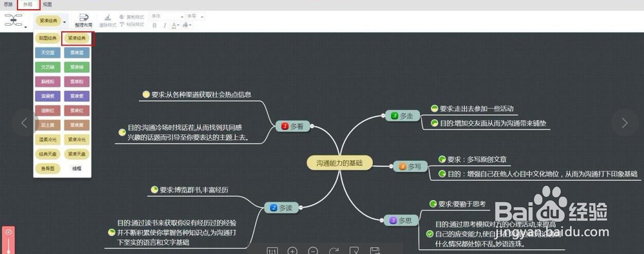Pick the 紧凑粉 theme swatch
The width and height of the screenshot is (644, 254).
click(77, 82)
